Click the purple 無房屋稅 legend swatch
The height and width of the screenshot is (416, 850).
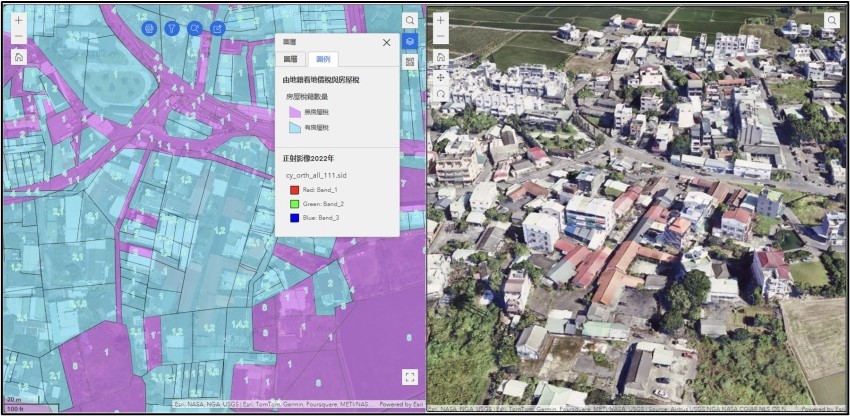[x=294, y=113]
